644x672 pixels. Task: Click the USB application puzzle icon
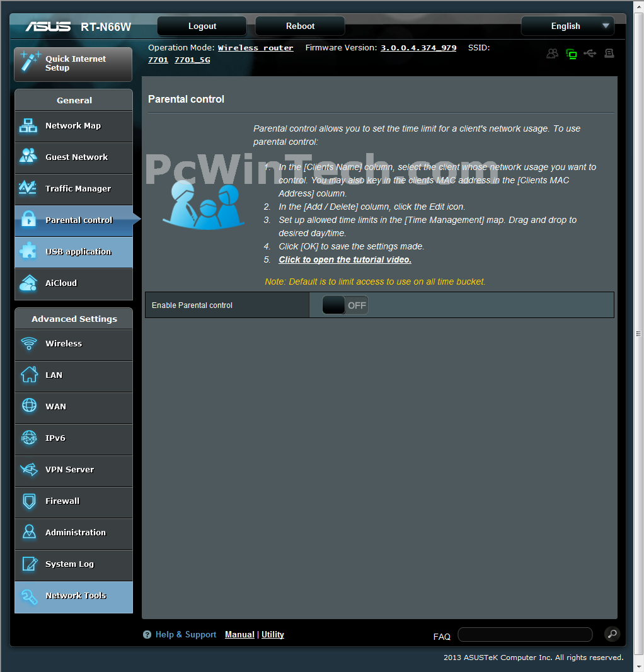(x=28, y=251)
